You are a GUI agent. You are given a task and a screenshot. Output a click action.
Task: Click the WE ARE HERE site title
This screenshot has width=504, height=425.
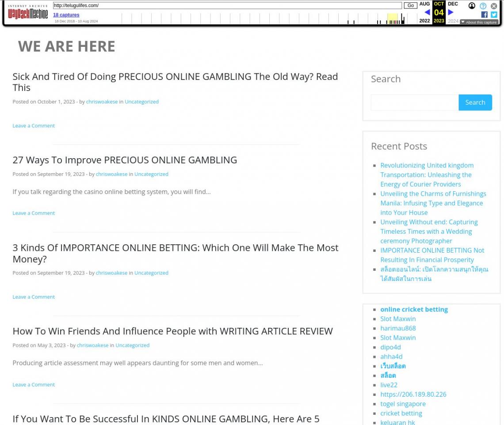tap(67, 46)
